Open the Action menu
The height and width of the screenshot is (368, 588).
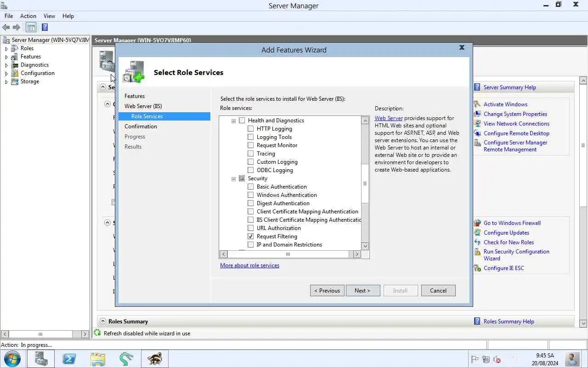(x=28, y=16)
